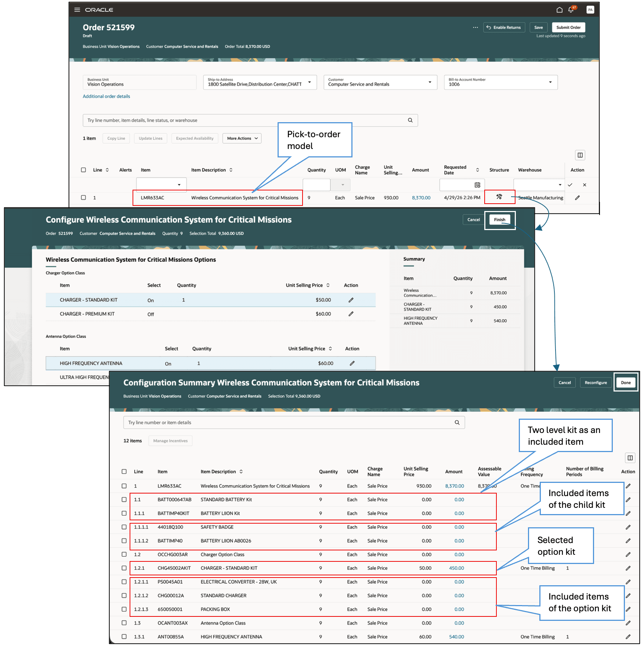
Task: Sort summary table by Item Description
Action: 241,472
